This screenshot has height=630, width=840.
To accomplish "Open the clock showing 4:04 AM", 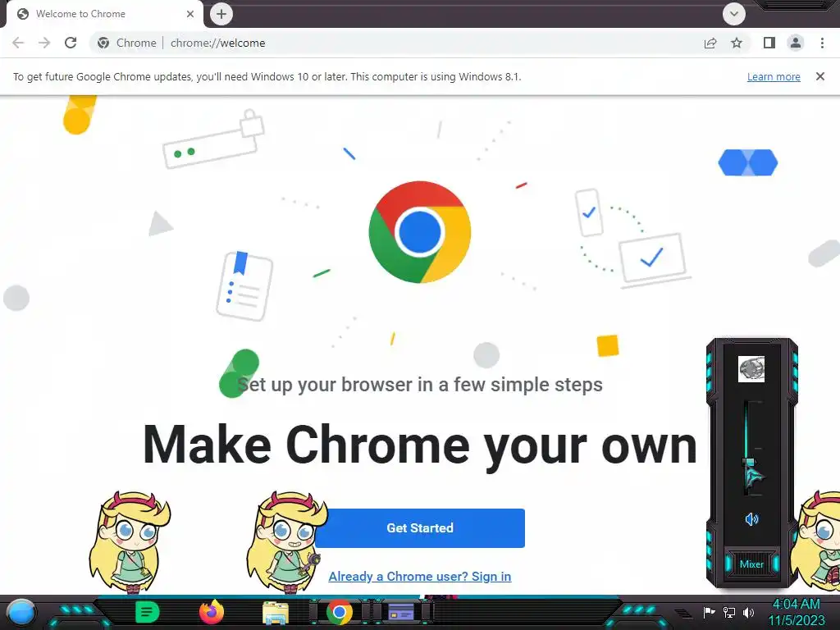I will (x=797, y=612).
